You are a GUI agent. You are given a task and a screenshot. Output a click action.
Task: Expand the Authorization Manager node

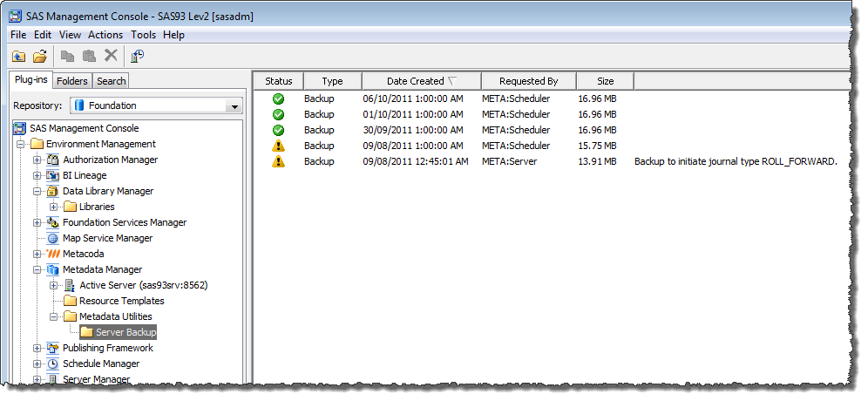click(37, 160)
